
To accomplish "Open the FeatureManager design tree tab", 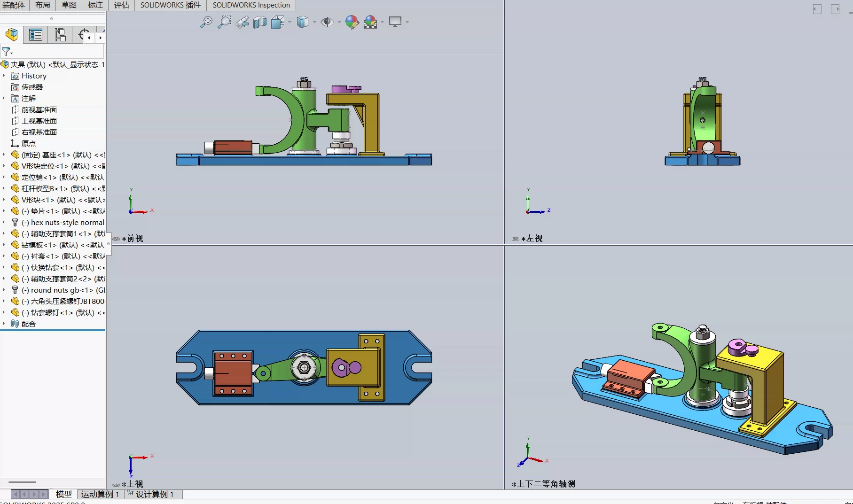I will 12,35.
